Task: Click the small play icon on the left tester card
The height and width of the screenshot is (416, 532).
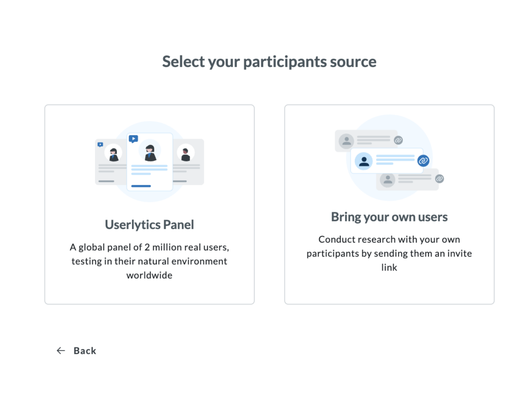Action: coord(100,145)
